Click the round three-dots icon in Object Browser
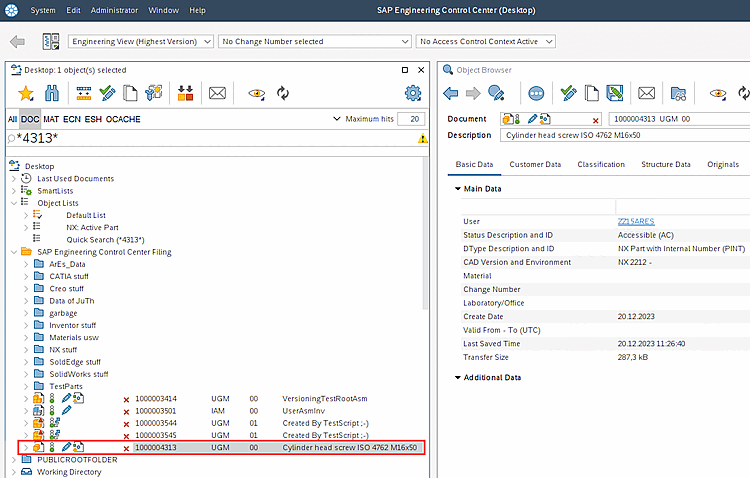750x478 pixels. pyautogui.click(x=536, y=93)
